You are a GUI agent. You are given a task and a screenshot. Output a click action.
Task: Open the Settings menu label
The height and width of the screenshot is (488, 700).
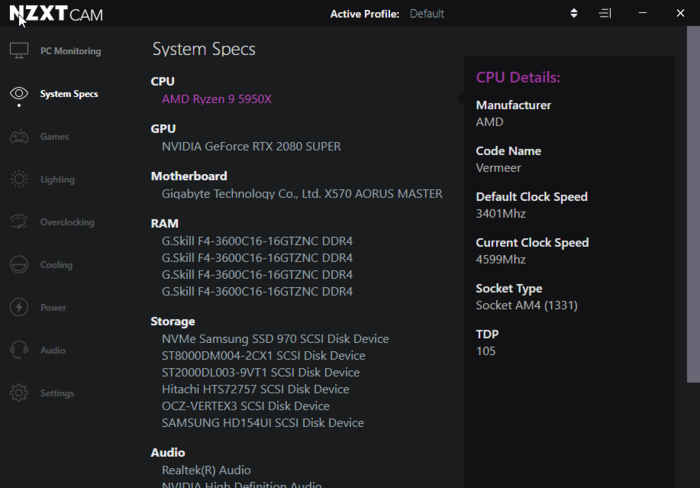coord(57,393)
